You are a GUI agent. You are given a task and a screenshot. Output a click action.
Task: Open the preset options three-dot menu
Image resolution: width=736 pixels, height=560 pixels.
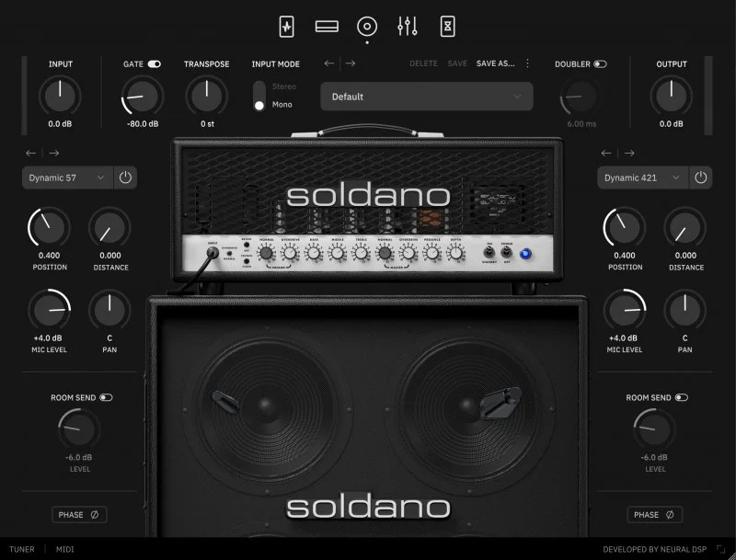527,63
